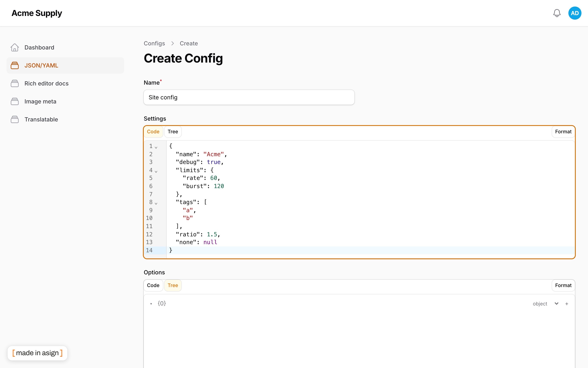This screenshot has width=588, height=368.
Task: Click the "rate" key on line 5
Action: pos(193,178)
